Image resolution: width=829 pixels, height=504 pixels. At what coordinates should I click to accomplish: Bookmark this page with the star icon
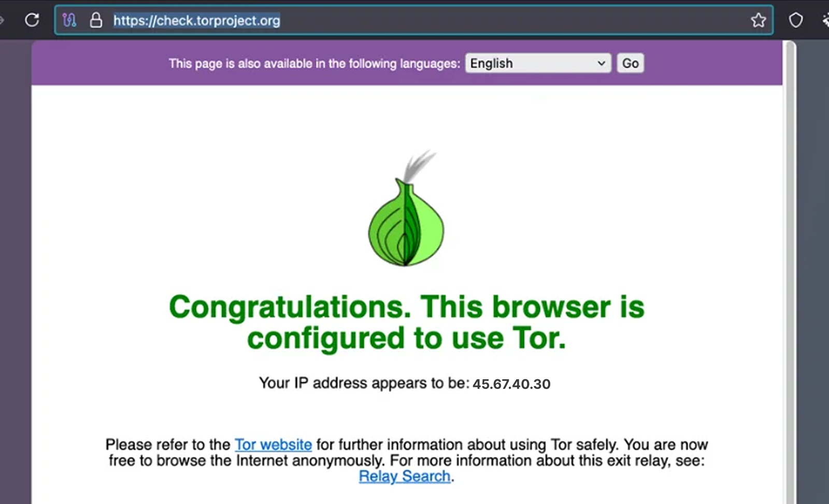[758, 20]
